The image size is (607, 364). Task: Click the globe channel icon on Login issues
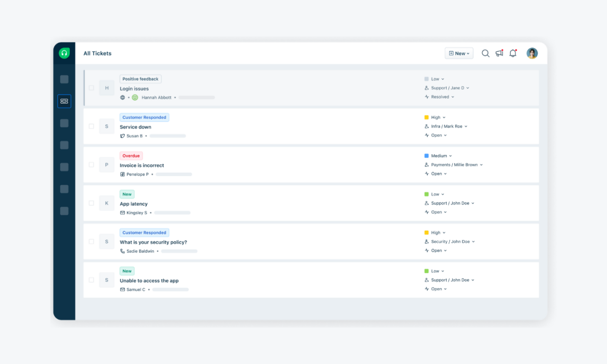[x=122, y=97]
